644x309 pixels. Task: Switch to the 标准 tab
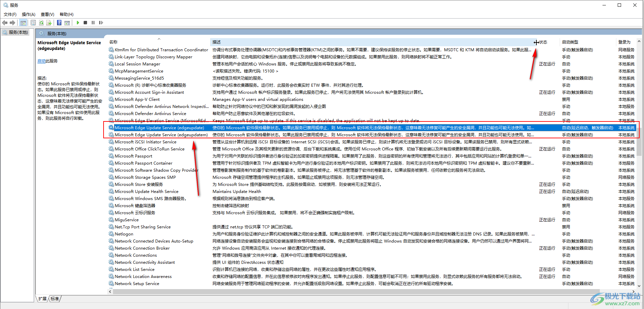55,299
